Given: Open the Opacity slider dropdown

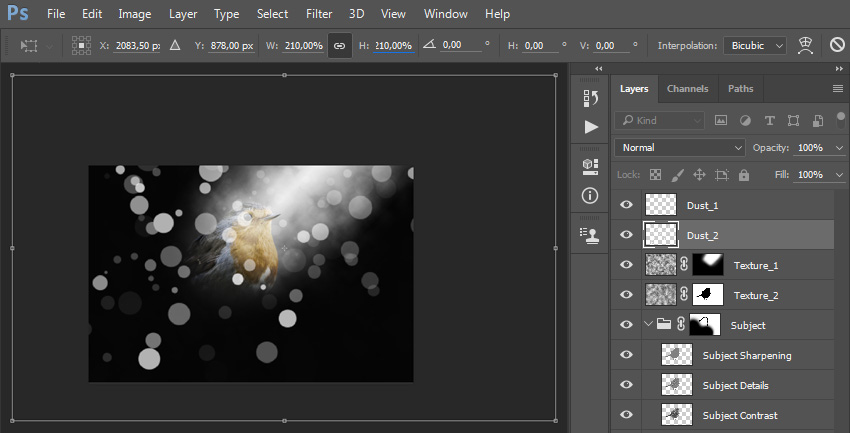Looking at the screenshot, I should pyautogui.click(x=840, y=148).
